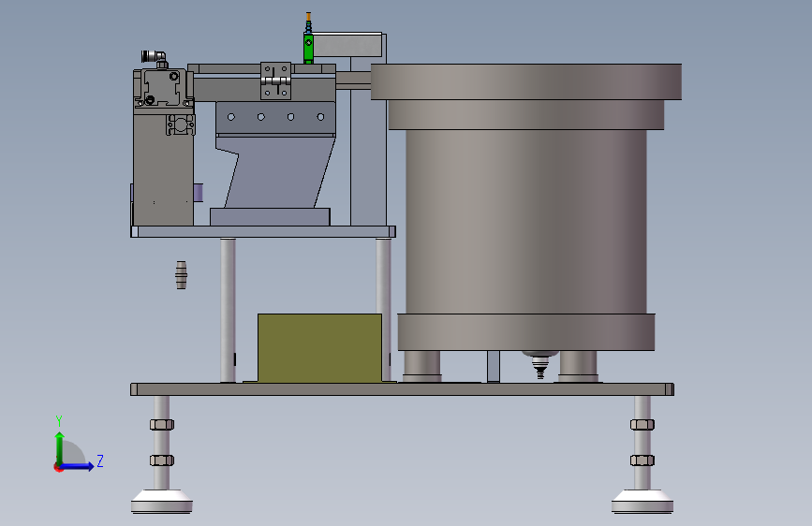Select the black elbow air fitting at top left

[155, 57]
